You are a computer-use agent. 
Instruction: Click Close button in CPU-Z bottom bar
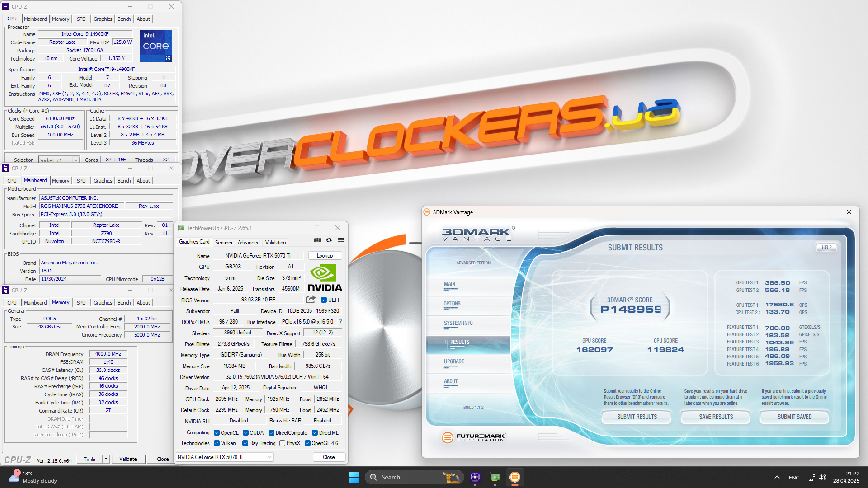coord(163,459)
